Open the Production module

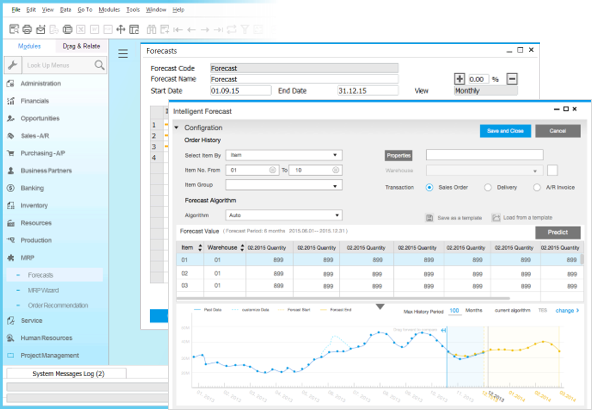pyautogui.click(x=36, y=240)
